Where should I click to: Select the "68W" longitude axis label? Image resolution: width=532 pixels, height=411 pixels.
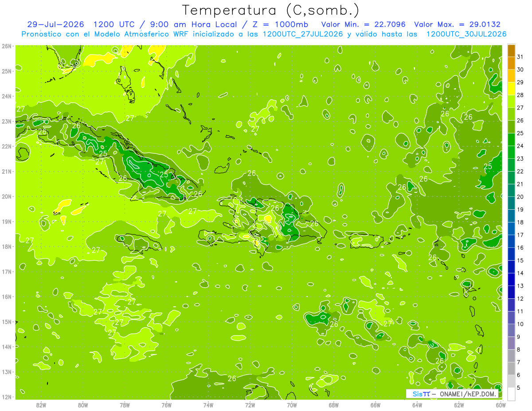pos(333,405)
